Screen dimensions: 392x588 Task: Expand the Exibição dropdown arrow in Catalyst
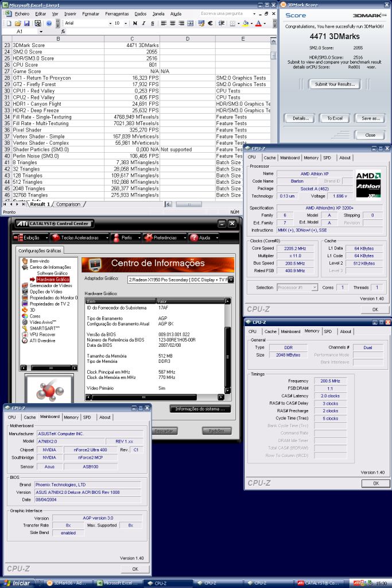pyautogui.click(x=46, y=238)
